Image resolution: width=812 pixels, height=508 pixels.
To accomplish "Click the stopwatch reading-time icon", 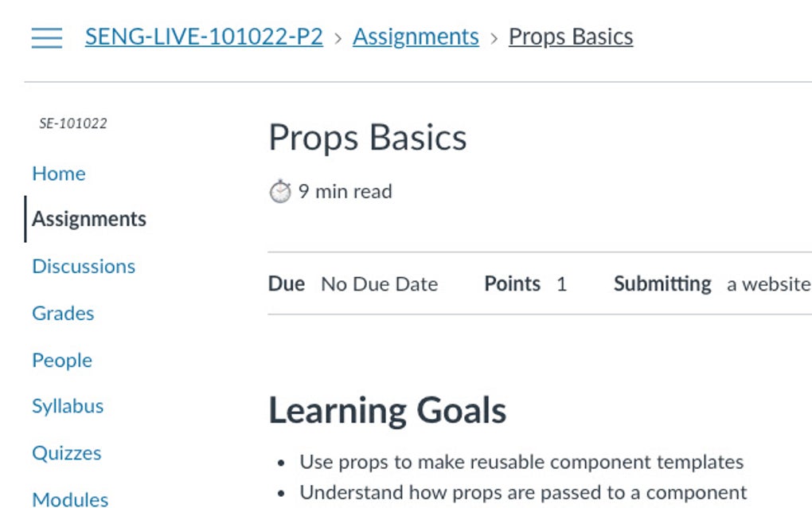I will click(x=279, y=191).
